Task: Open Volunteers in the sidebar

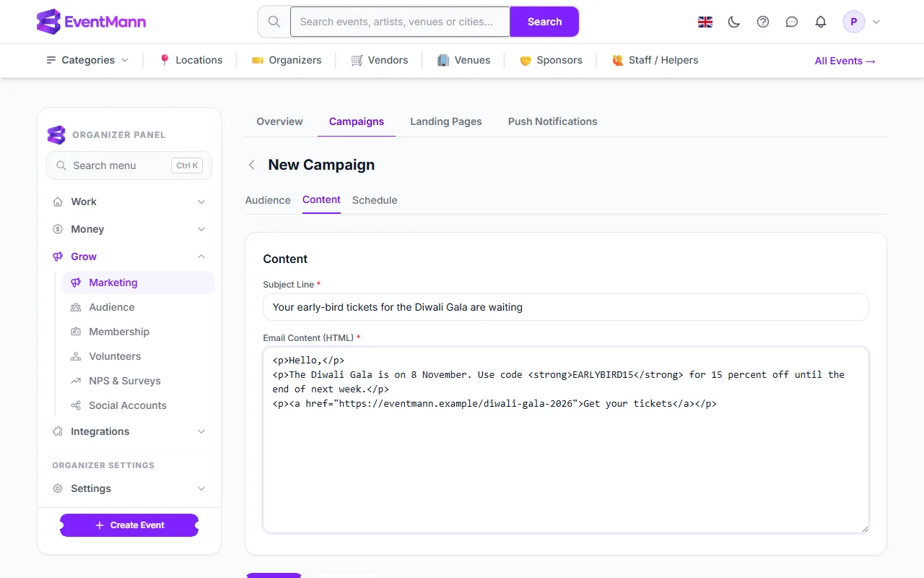Action: pyautogui.click(x=138, y=356)
